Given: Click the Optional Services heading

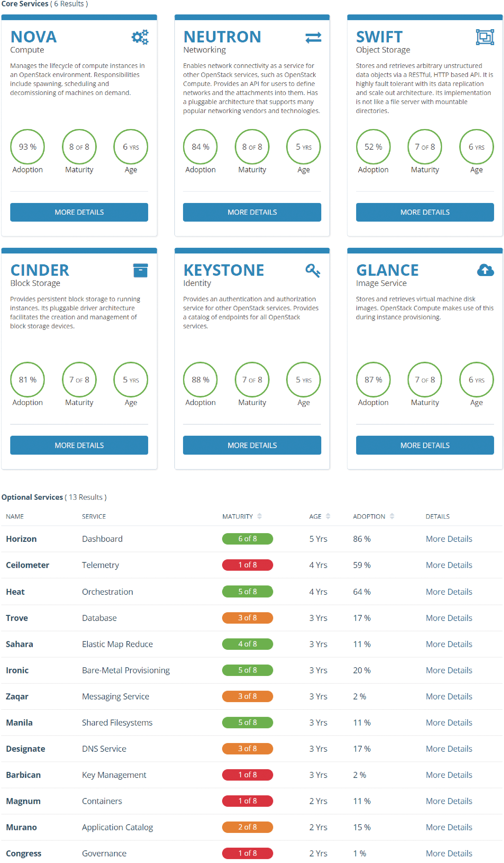Looking at the screenshot, I should click(32, 497).
